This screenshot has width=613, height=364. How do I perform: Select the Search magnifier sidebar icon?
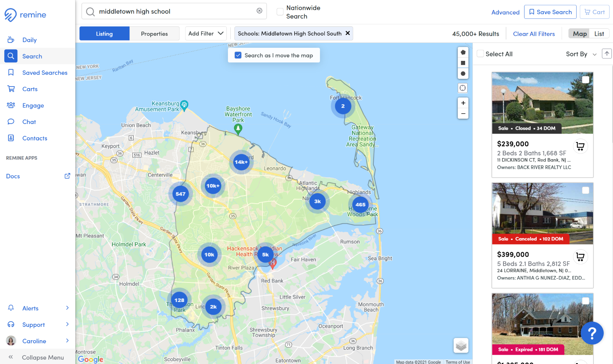coord(11,56)
